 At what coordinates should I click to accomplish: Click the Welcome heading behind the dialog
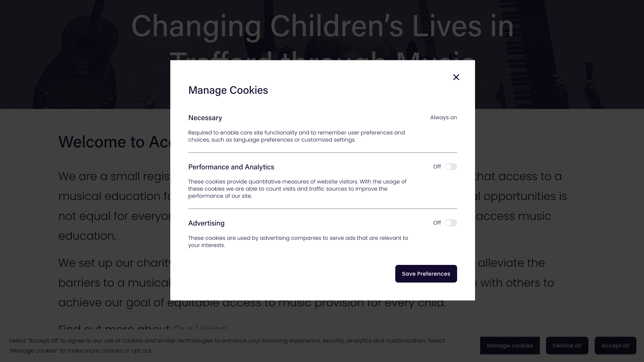pos(114,142)
